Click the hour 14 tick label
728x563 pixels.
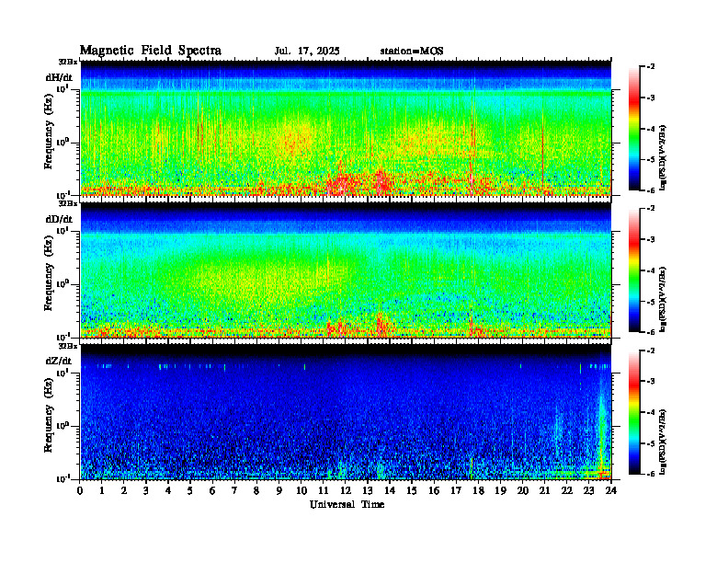390,490
